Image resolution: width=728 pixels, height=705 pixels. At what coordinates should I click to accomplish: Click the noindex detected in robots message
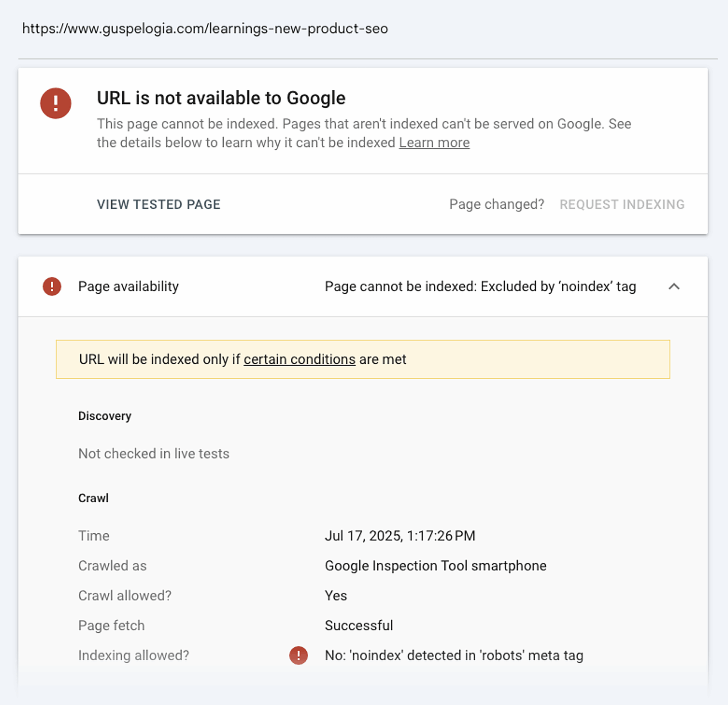pyautogui.click(x=454, y=655)
